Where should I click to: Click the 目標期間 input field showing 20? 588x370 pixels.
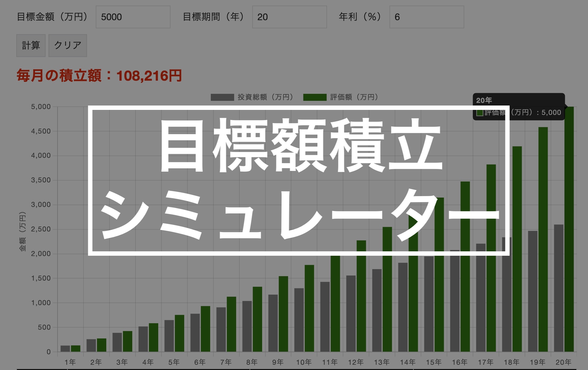[x=289, y=17]
